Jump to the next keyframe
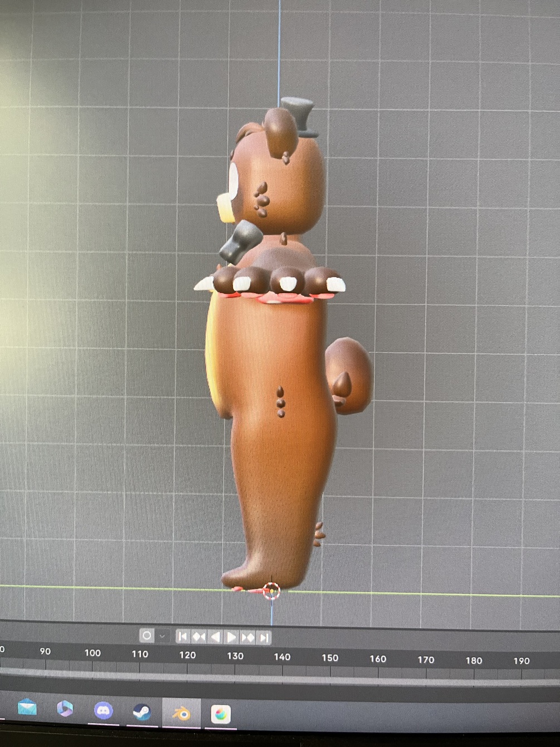The width and height of the screenshot is (560, 747). (x=248, y=637)
